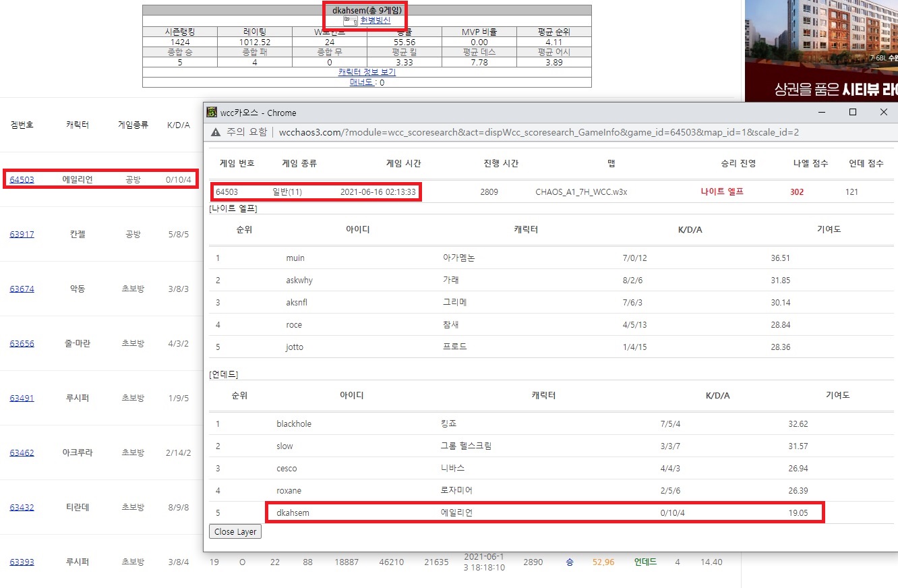Click the 진행 시간 value 2809
Image resolution: width=898 pixels, height=588 pixels.
(x=489, y=192)
